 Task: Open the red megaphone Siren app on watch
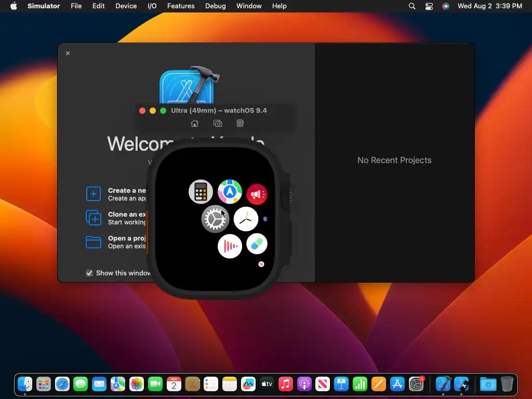(257, 194)
